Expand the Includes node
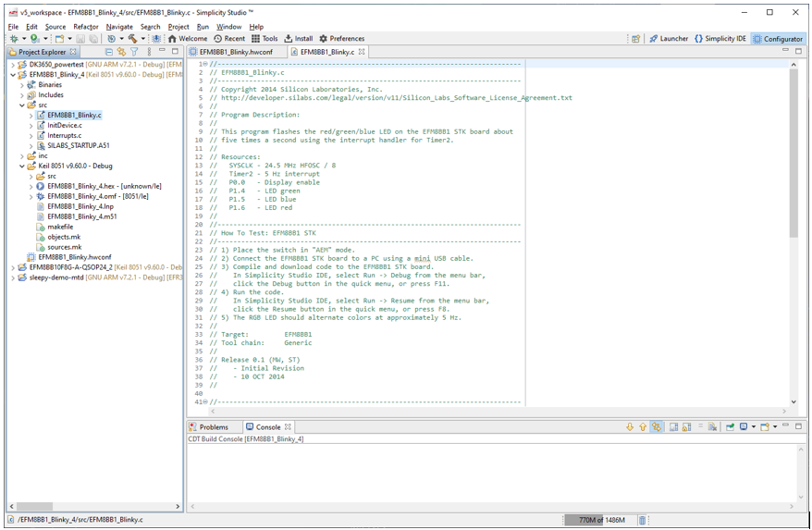This screenshot has width=812, height=530. 22,95
